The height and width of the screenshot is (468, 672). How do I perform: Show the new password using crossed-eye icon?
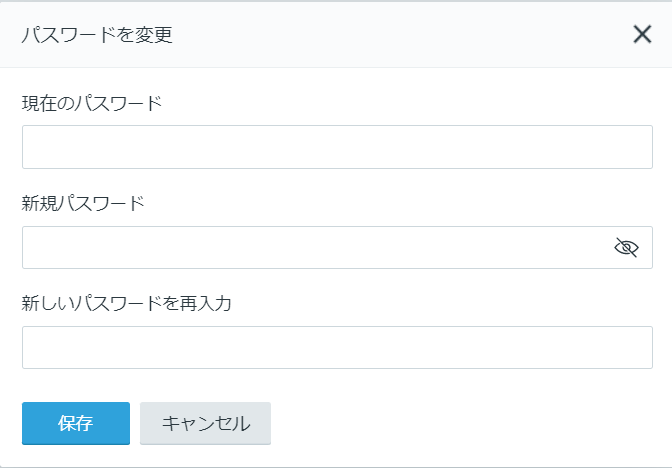pyautogui.click(x=626, y=247)
